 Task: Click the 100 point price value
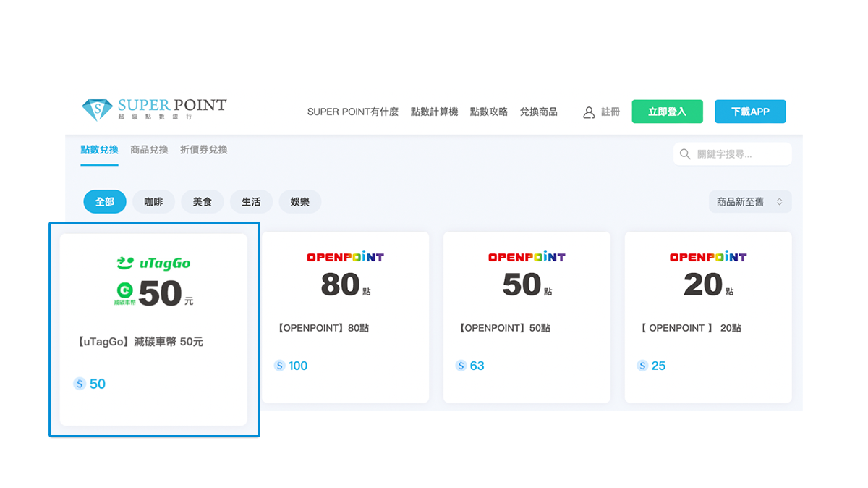click(x=298, y=366)
